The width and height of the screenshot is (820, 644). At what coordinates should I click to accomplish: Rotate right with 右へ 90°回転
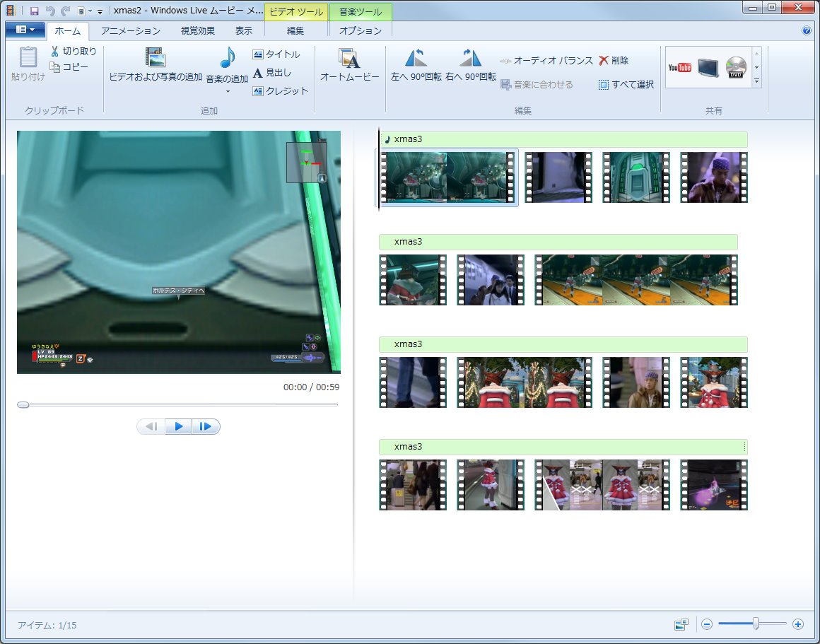[x=471, y=64]
